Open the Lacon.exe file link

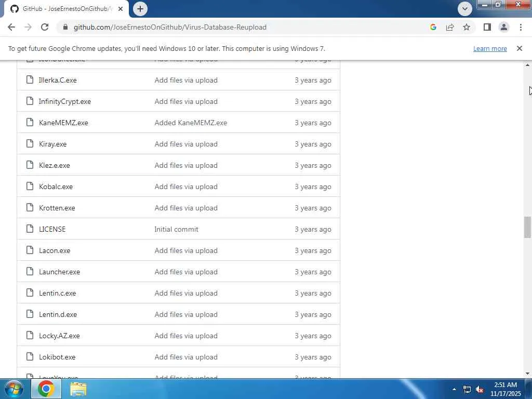55,251
